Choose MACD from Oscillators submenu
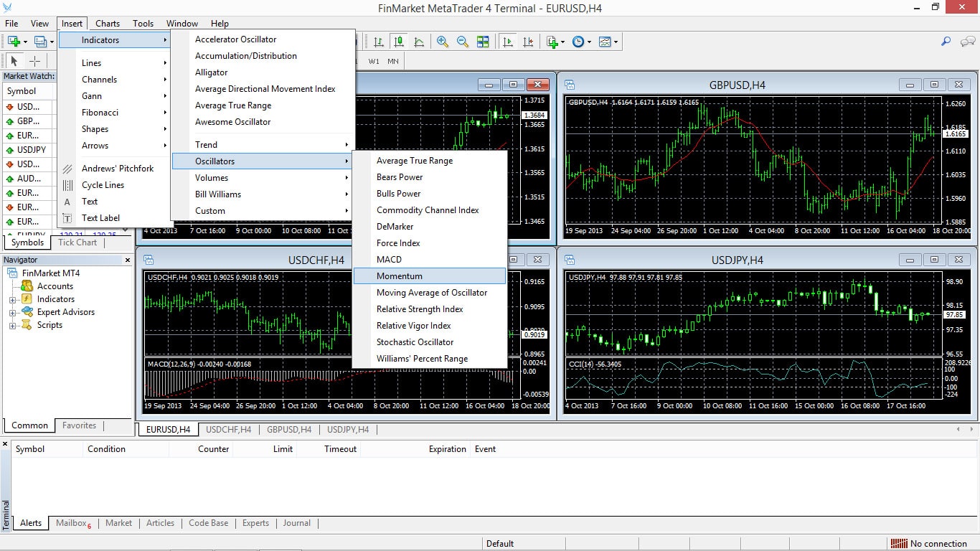The width and height of the screenshot is (980, 551). [x=430, y=260]
